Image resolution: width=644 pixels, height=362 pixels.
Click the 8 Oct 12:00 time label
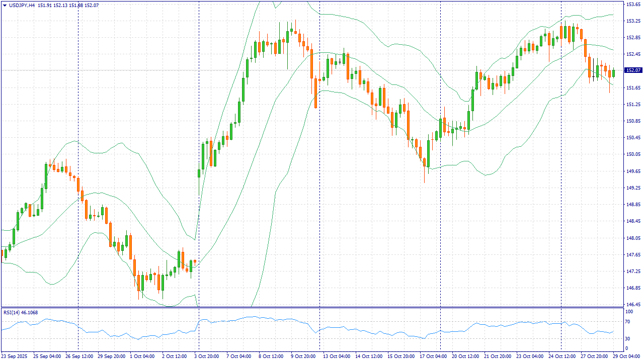coord(271,356)
